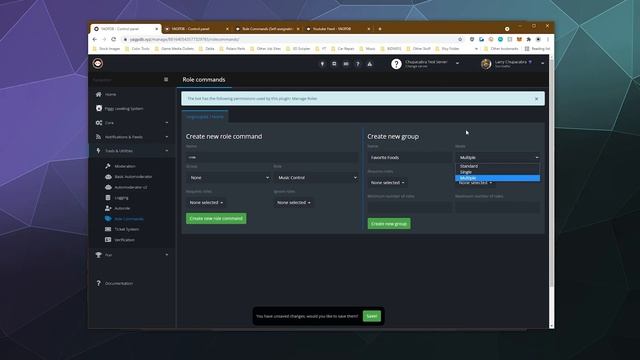Image resolution: width=640 pixels, height=360 pixels.
Task: Open Ignore roles selector in role command
Action: pos(293,202)
